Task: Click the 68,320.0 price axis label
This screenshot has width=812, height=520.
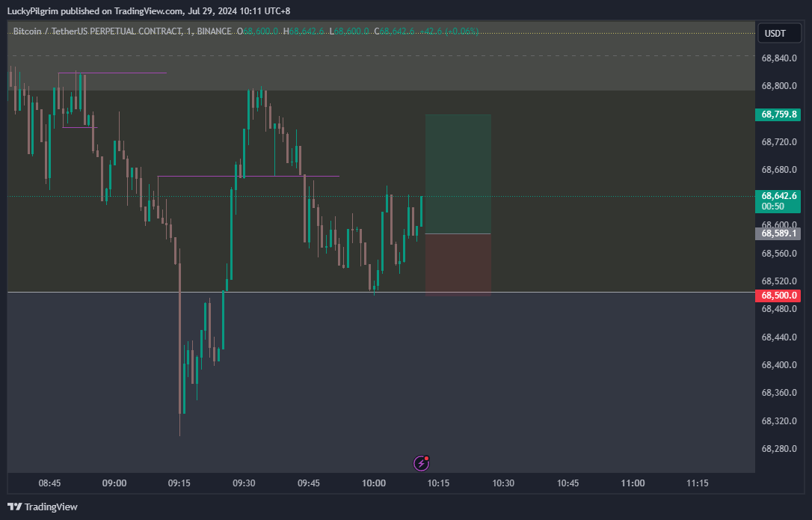Action: pyautogui.click(x=779, y=420)
